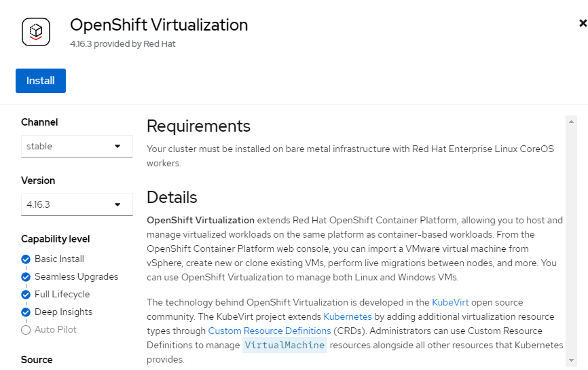Click the Source label
This screenshot has height=370, width=588.
[x=37, y=360]
